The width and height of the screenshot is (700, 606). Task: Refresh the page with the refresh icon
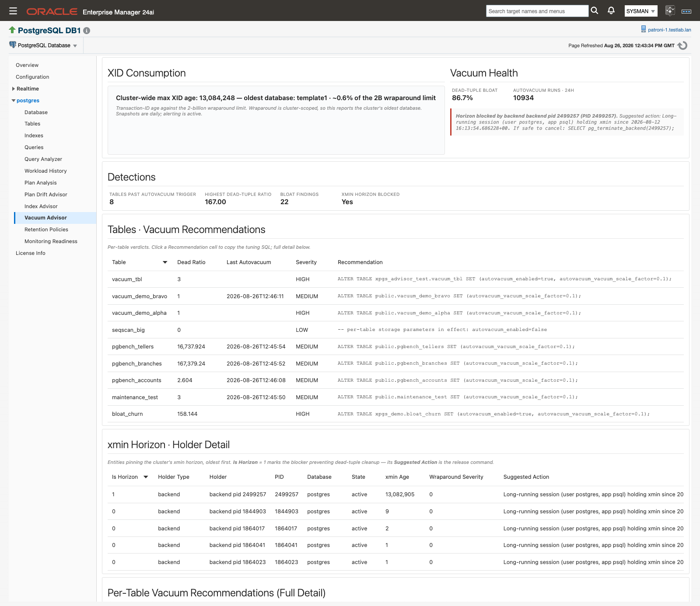coord(682,45)
